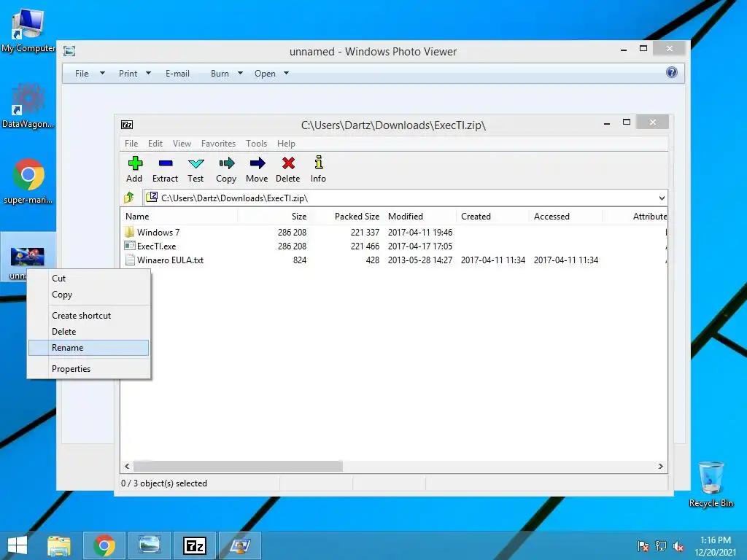Open the 7-Zip View menu

[x=182, y=144]
